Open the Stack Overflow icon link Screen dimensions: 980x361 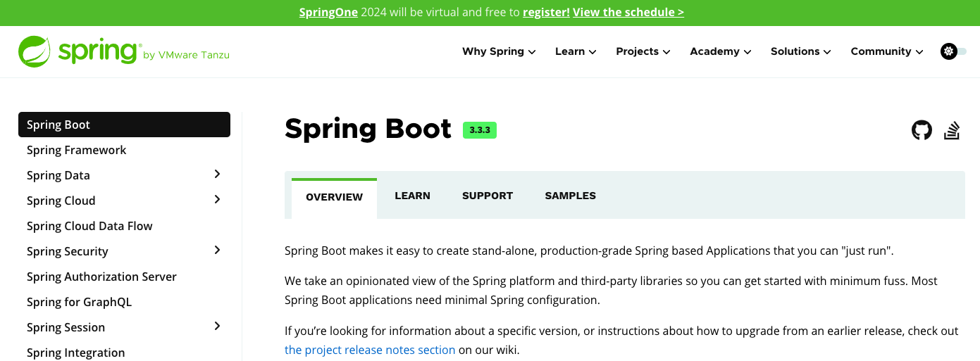click(952, 130)
